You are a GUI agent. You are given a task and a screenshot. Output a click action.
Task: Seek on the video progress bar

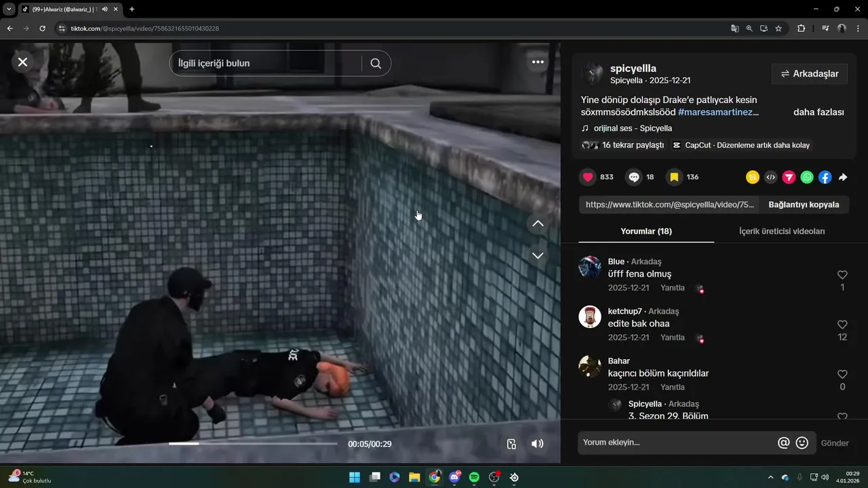253,444
